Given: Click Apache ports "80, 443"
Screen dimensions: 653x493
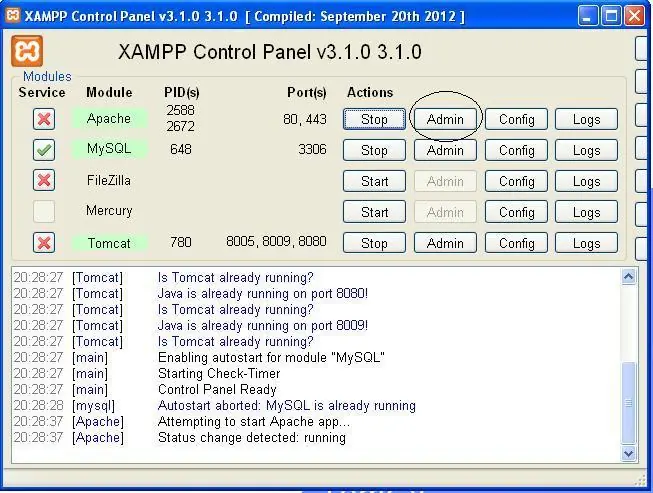Looking at the screenshot, I should 305,120.
